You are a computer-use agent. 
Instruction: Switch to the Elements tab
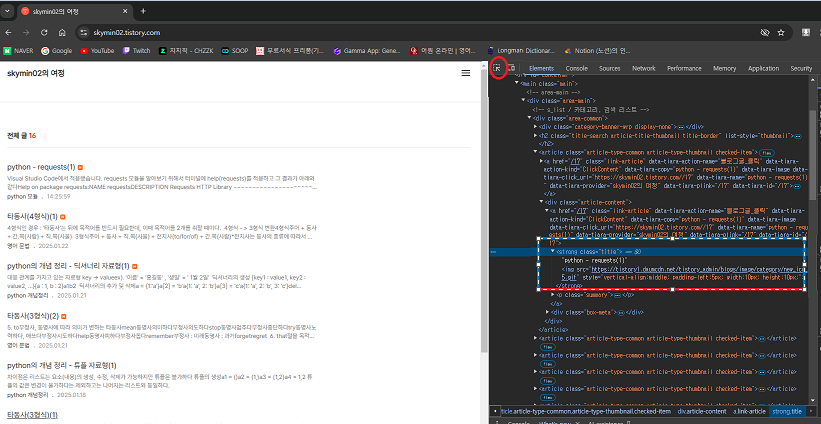[x=541, y=68]
